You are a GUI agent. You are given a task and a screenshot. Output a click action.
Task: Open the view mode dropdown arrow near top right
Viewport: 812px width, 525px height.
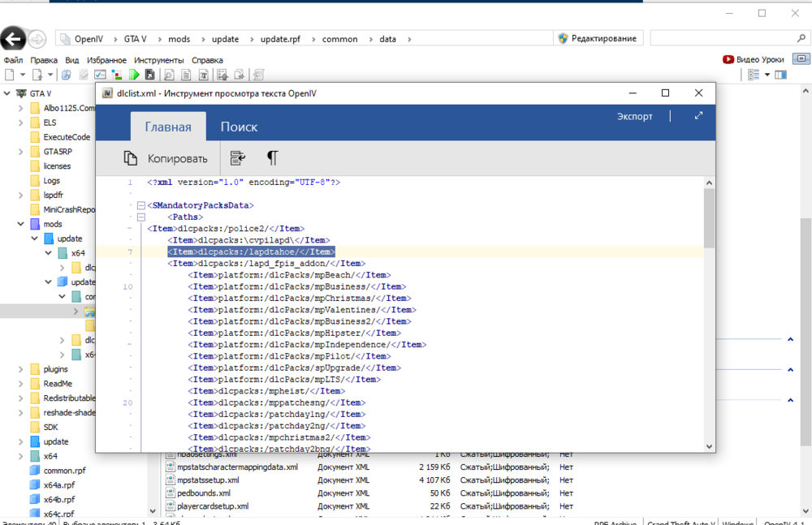click(767, 75)
